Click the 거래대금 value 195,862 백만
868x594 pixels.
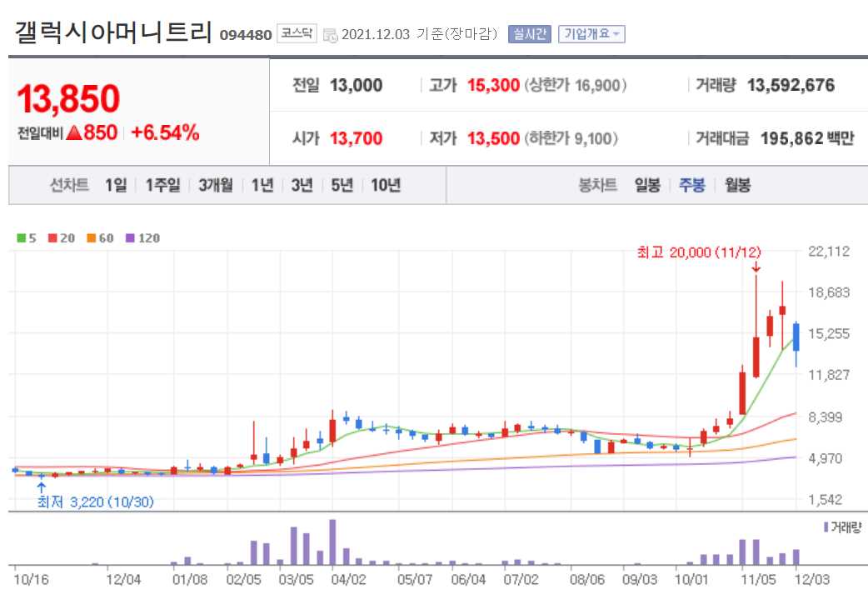tap(808, 137)
